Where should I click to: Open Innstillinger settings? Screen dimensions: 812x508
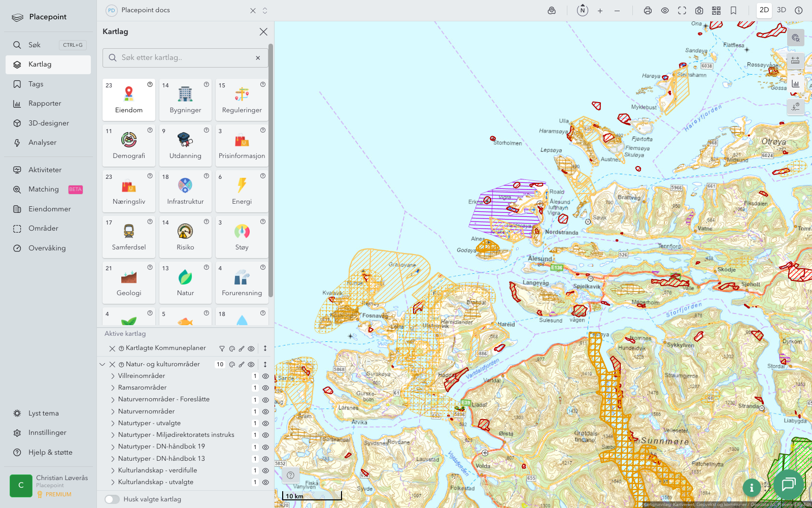48,433
